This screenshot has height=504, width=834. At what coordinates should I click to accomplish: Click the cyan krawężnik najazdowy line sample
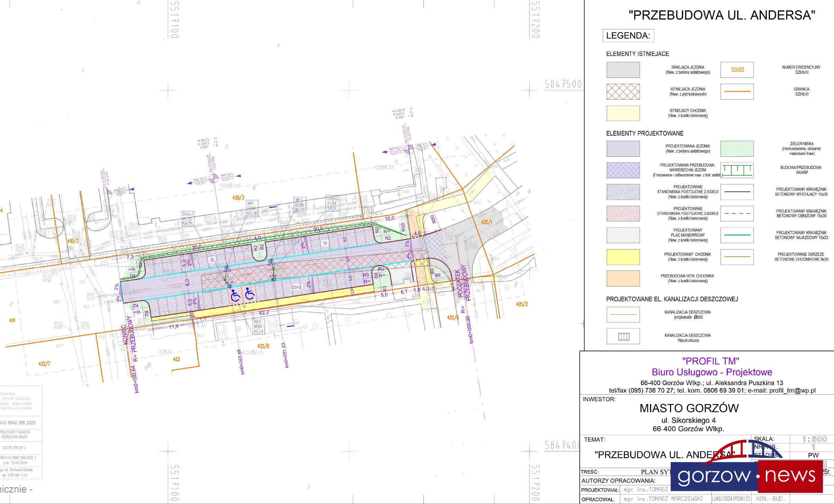pos(737,235)
